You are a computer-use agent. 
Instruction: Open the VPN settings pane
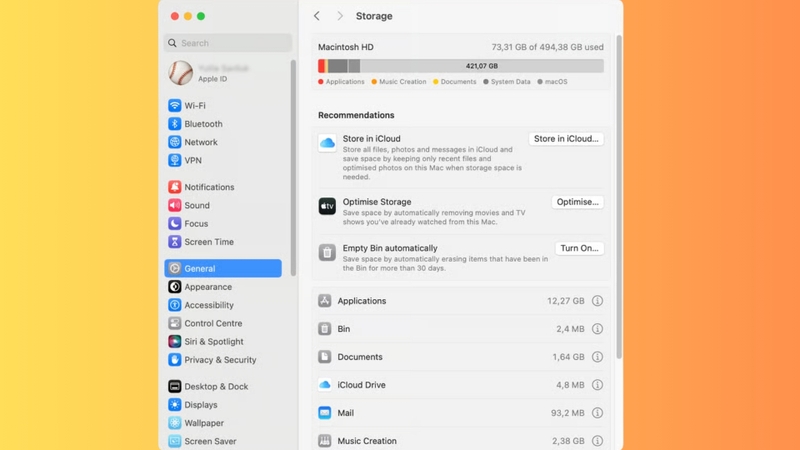tap(223, 160)
